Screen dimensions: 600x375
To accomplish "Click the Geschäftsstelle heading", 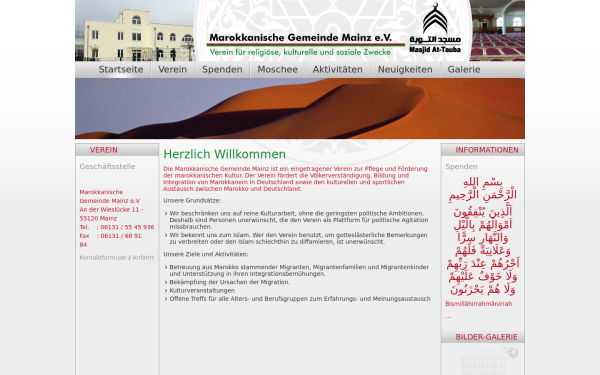I will coord(107,166).
